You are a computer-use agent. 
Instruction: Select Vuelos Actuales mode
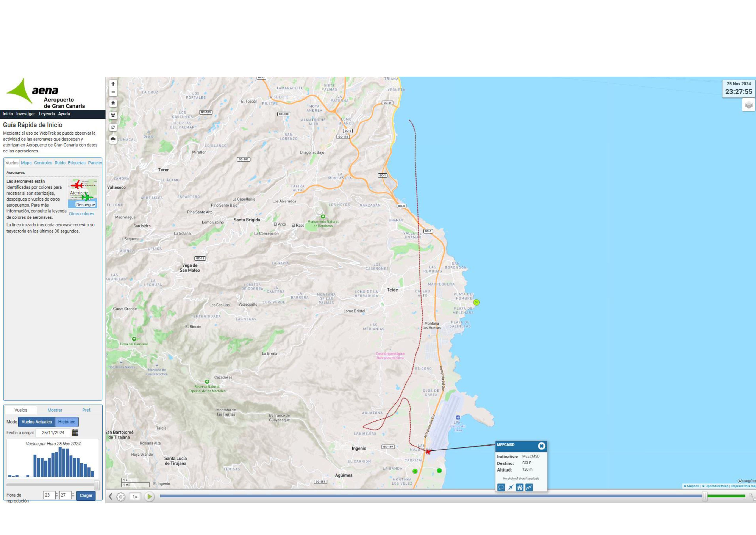(x=37, y=422)
